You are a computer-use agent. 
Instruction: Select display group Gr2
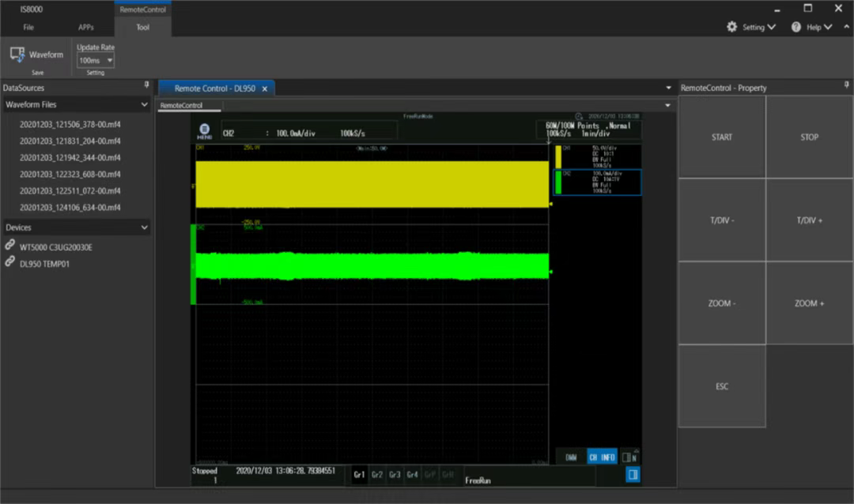click(377, 475)
